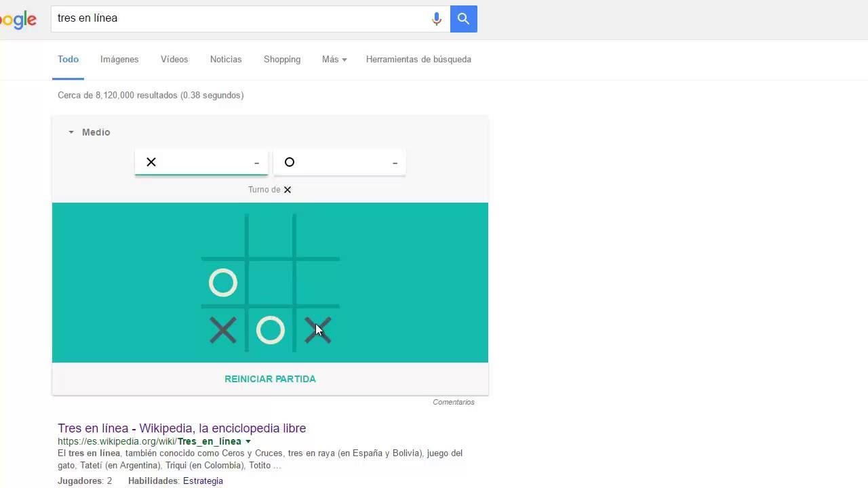Click the blue search magnifier button
This screenshot has width=868, height=488.
point(464,19)
